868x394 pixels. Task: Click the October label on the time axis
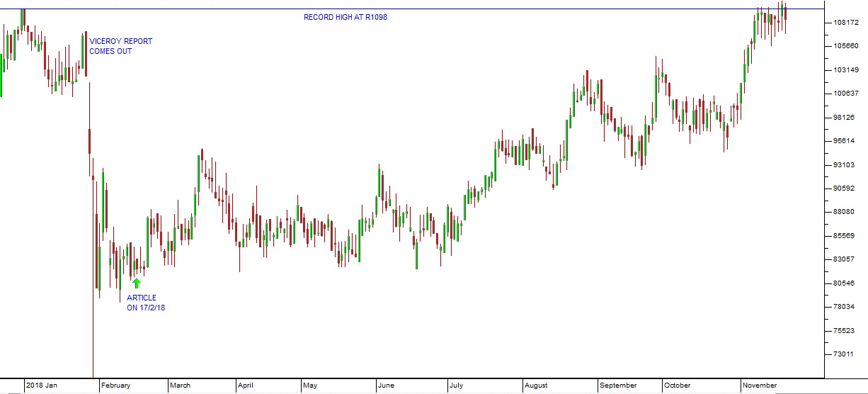coord(678,385)
